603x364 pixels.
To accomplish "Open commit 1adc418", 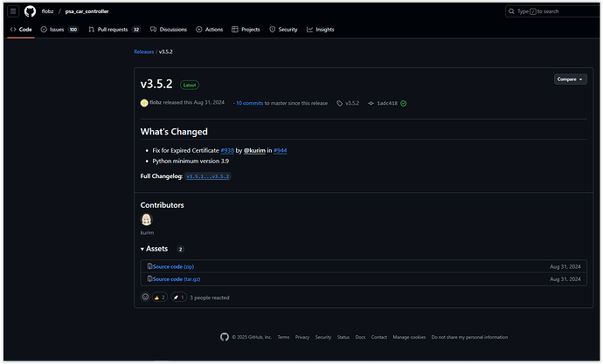I will click(x=387, y=103).
